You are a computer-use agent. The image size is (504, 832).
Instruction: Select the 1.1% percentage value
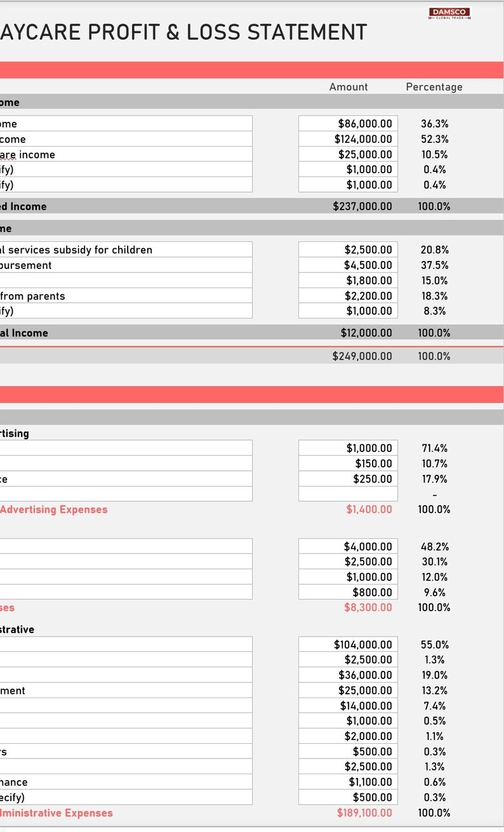click(435, 736)
